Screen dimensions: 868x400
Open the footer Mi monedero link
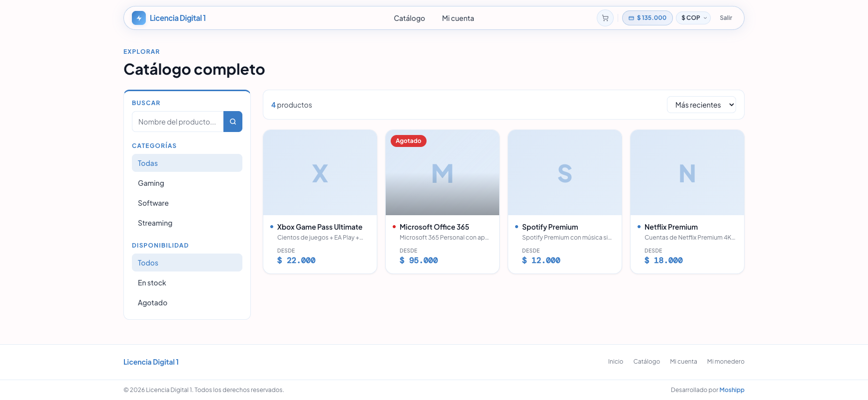pyautogui.click(x=726, y=362)
